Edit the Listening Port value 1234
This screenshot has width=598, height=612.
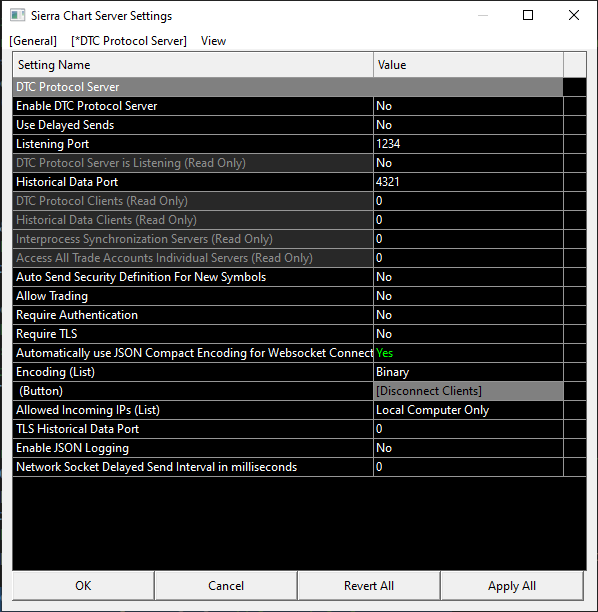click(x=468, y=144)
